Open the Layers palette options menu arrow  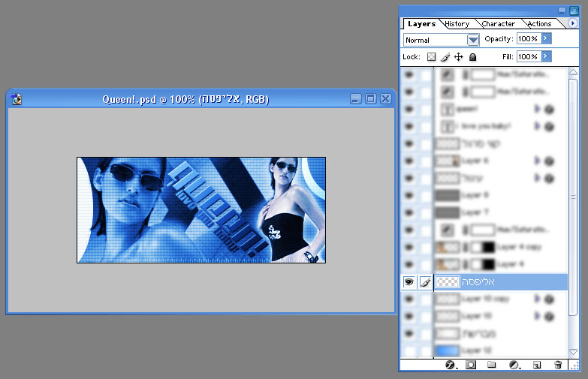(573, 24)
